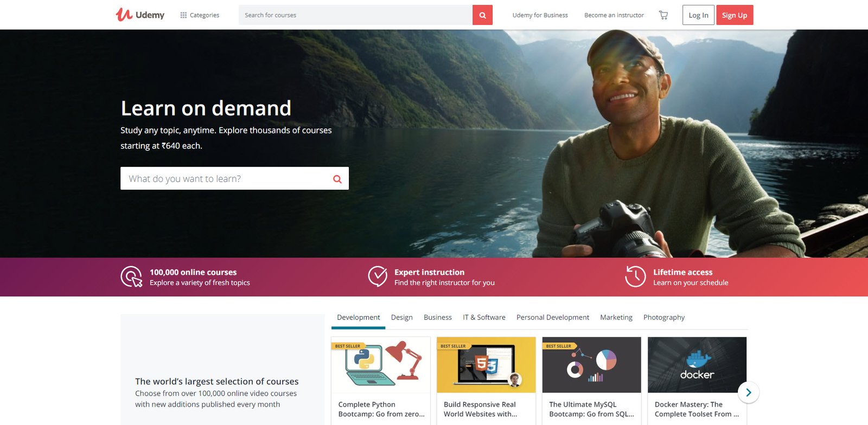Open Become an instructor link
868x425 pixels.
point(614,15)
